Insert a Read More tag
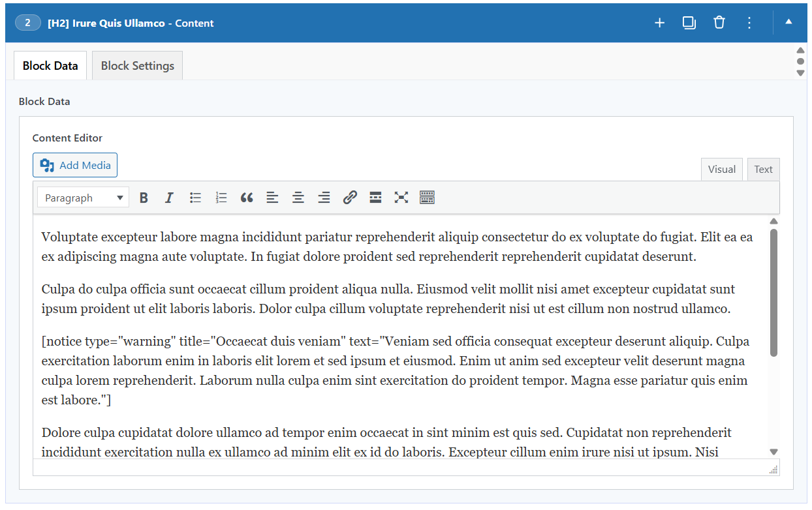Image resolution: width=812 pixels, height=510 pixels. [x=375, y=198]
